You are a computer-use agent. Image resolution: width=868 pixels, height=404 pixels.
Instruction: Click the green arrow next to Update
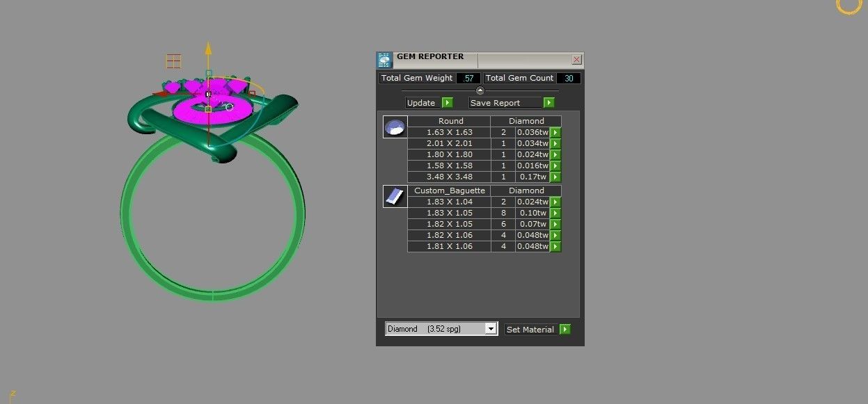tap(447, 103)
